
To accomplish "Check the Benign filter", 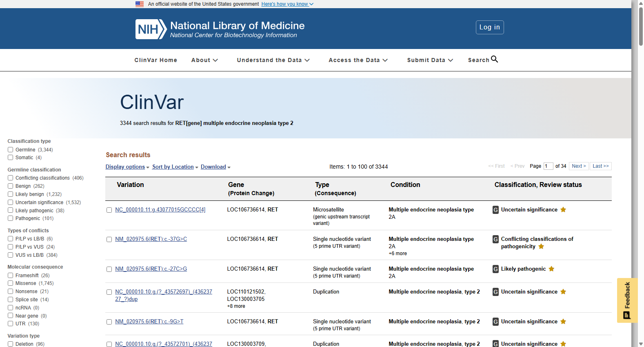I will pos(11,186).
